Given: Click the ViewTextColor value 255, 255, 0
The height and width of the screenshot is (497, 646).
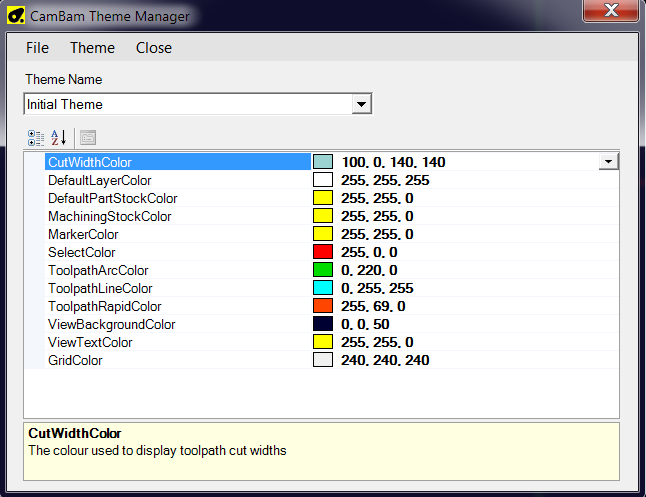Looking at the screenshot, I should [377, 342].
